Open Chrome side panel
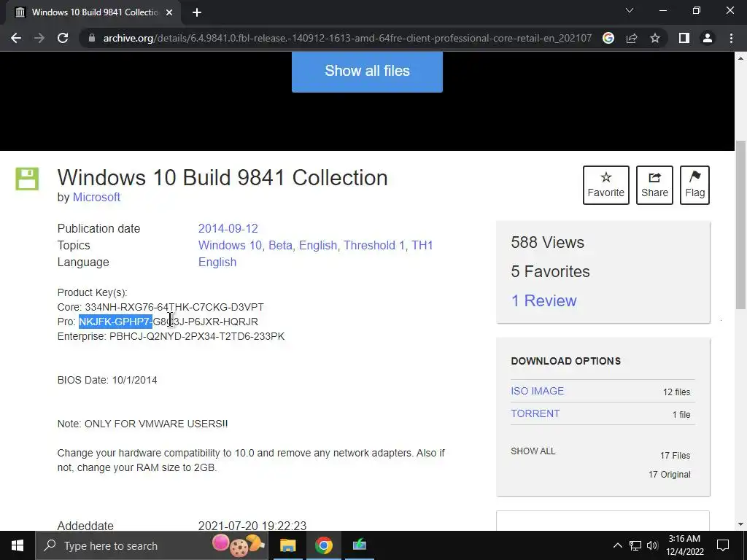Image resolution: width=747 pixels, height=560 pixels. [x=684, y=38]
